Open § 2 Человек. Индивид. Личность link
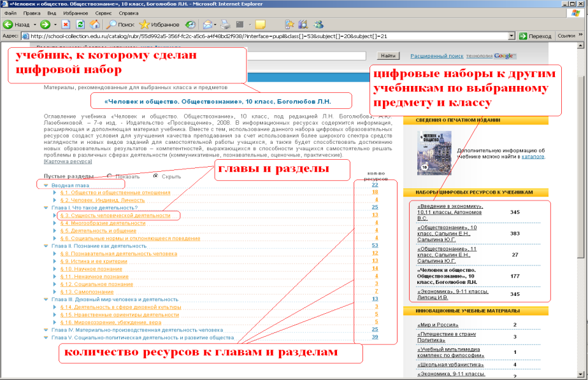588x380 pixels. click(103, 200)
